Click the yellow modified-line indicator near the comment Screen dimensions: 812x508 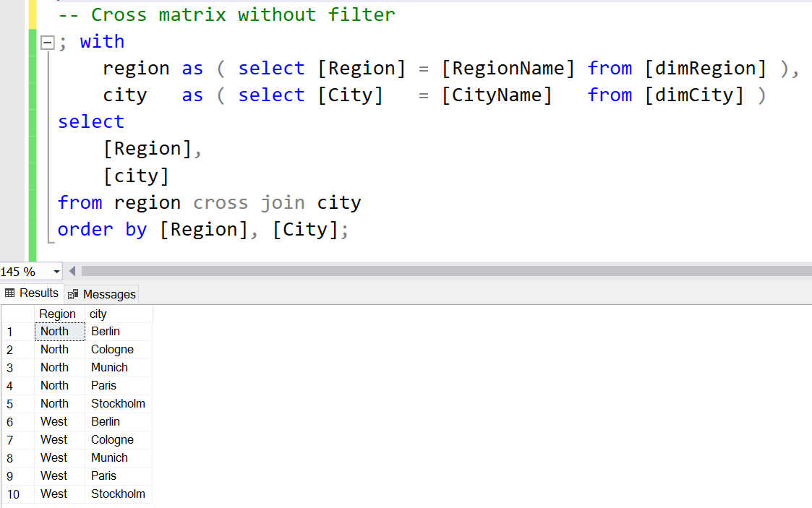pos(31,13)
